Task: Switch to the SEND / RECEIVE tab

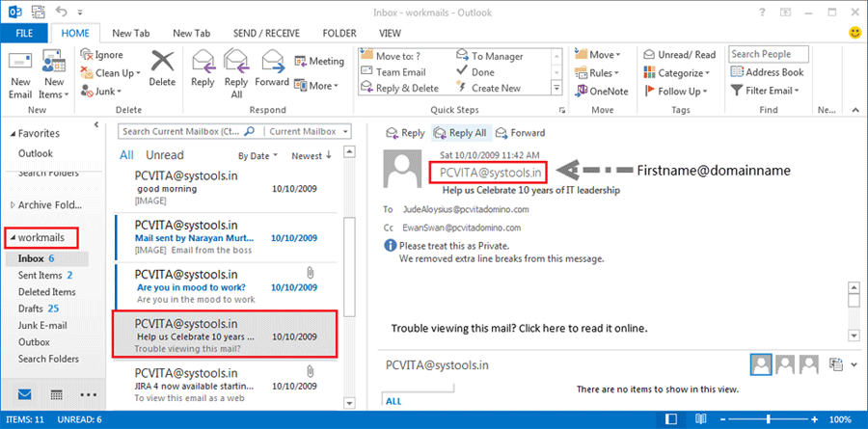Action: click(x=266, y=33)
